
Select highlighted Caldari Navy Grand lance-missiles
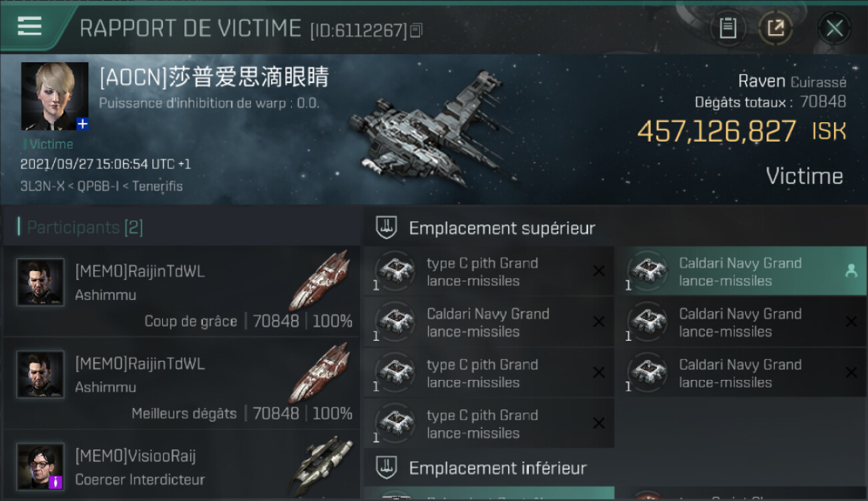(x=746, y=271)
